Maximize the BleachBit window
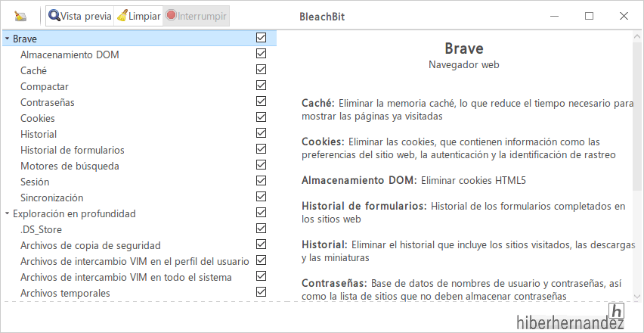This screenshot has width=644, height=333. (x=589, y=16)
